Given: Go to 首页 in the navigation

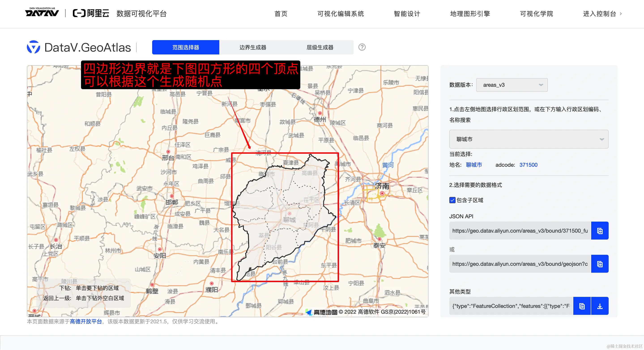Looking at the screenshot, I should (281, 14).
